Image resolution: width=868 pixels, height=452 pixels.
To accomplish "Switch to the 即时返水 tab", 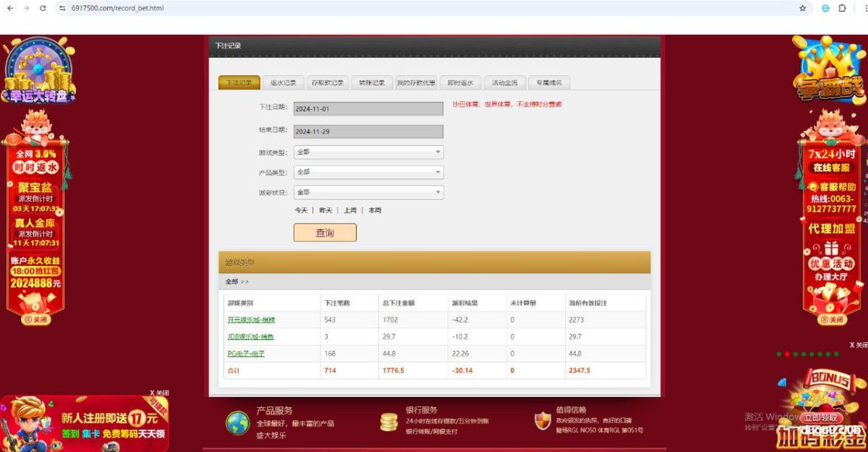I will click(461, 82).
